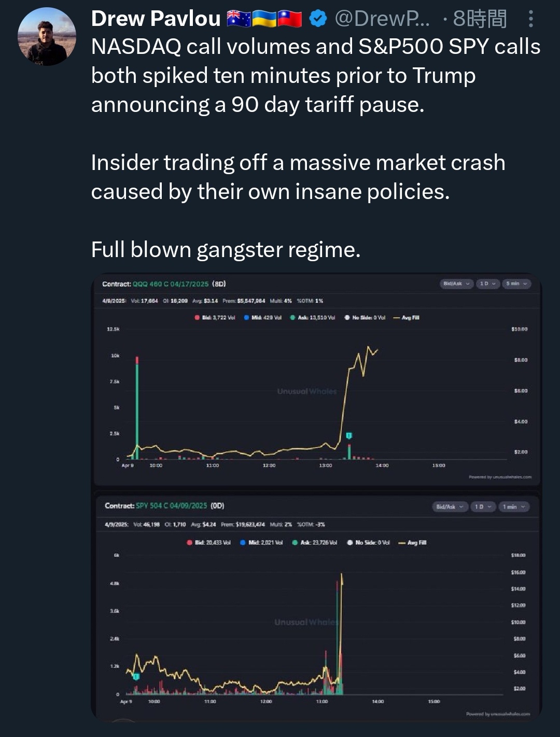The width and height of the screenshot is (560, 737).
Task: Toggle Avg Fill line in QQQ legend
Action: pyautogui.click(x=407, y=318)
